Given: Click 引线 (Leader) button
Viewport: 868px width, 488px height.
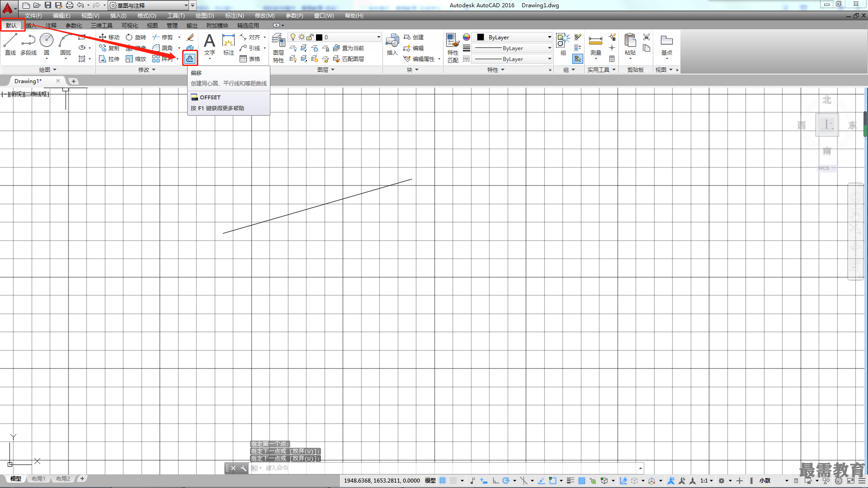Looking at the screenshot, I should [250, 48].
